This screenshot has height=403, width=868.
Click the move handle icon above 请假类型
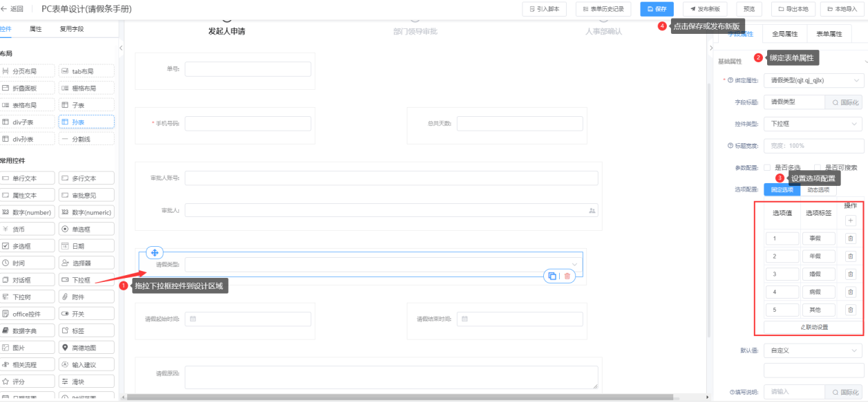pos(155,253)
